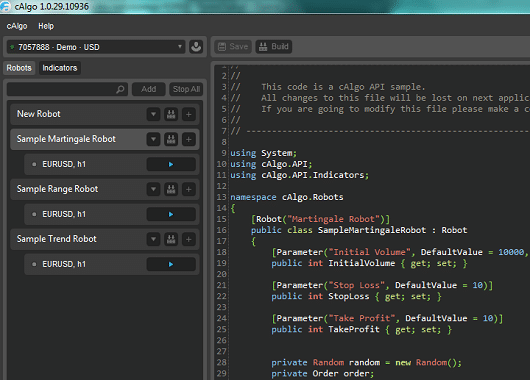Screen dimensions: 530x380
Task: Click the "Take Profit" string on line 24
Action: click(362, 318)
